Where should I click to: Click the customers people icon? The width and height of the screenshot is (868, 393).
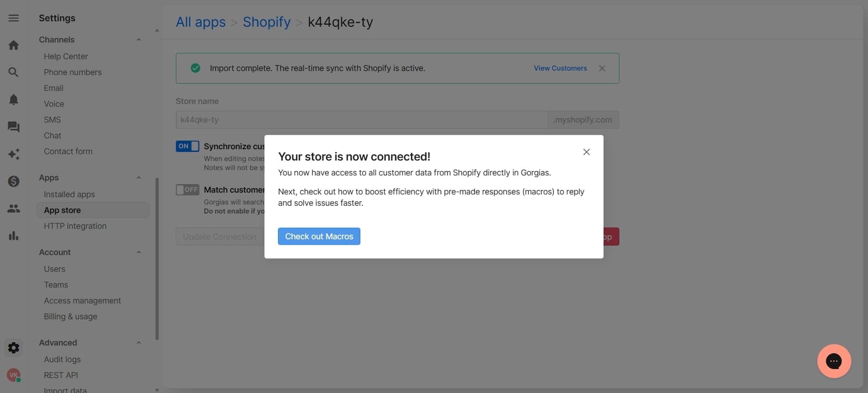14,208
